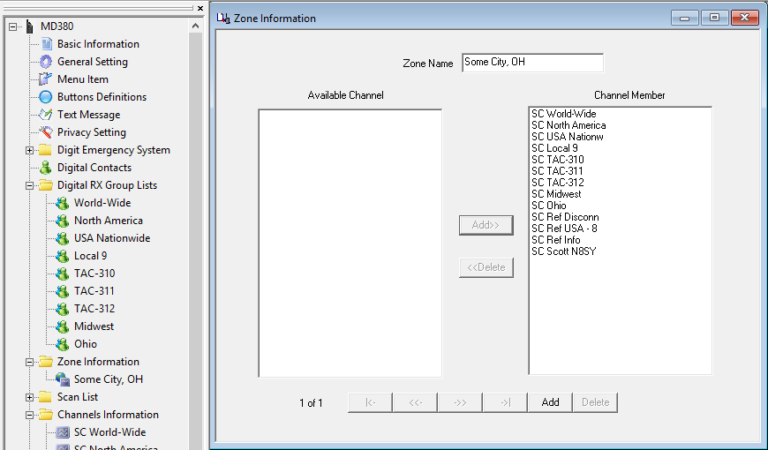Go to the first zone record
768x450 pixels.
pyautogui.click(x=370, y=403)
